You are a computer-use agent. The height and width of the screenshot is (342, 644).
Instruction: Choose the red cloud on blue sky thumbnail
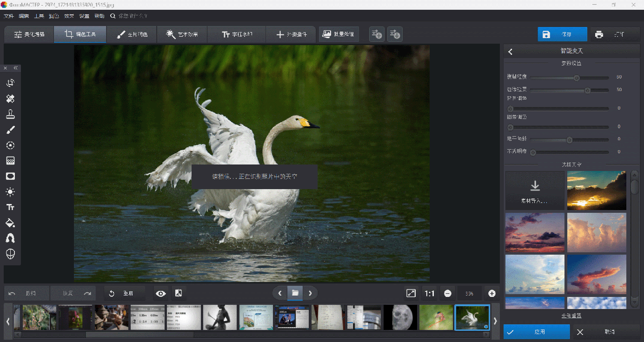pyautogui.click(x=597, y=274)
